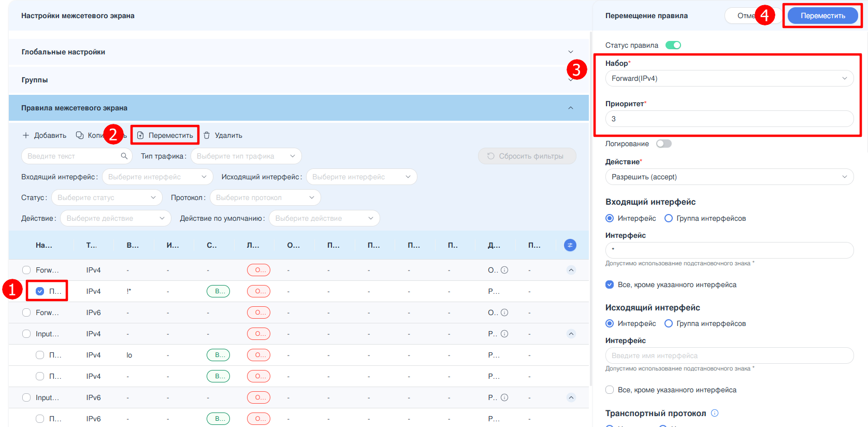Image resolution: width=868 pixels, height=427 pixels.
Task: Click info icon next to Транспортный протокол
Action: tap(715, 413)
